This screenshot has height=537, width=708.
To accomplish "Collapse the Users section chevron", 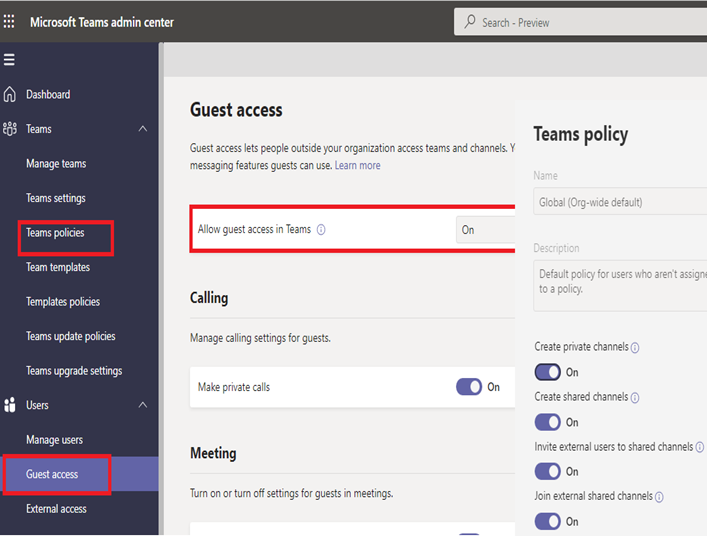I will (143, 405).
